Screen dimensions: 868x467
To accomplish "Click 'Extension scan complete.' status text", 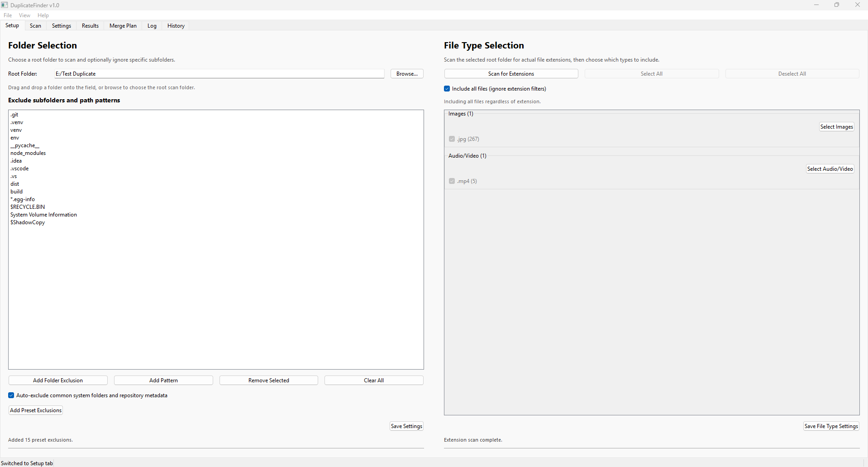I will tap(473, 440).
